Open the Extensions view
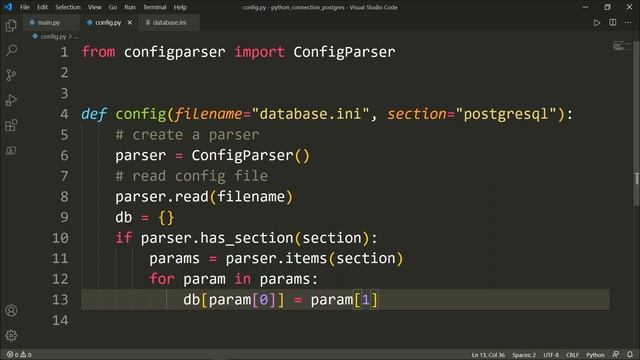This screenshot has height=360, width=640. click(11, 125)
